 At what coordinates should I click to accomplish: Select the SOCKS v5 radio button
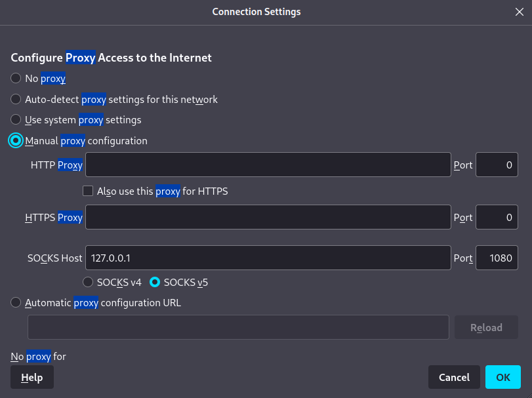tap(155, 283)
